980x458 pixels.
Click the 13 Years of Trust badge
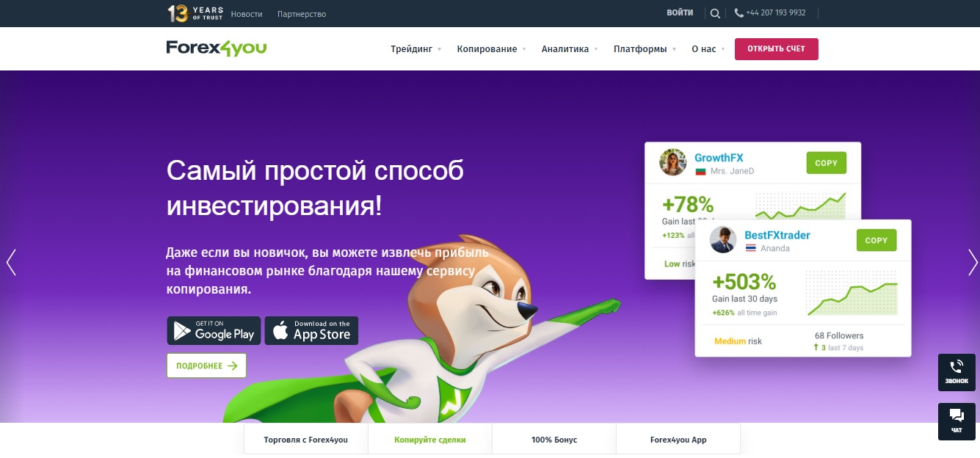tap(195, 13)
